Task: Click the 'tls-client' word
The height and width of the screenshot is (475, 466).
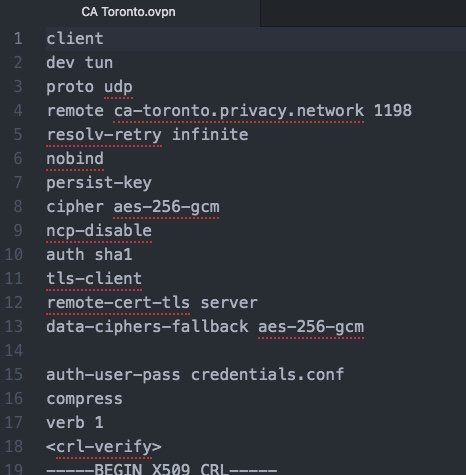Action: pos(94,279)
